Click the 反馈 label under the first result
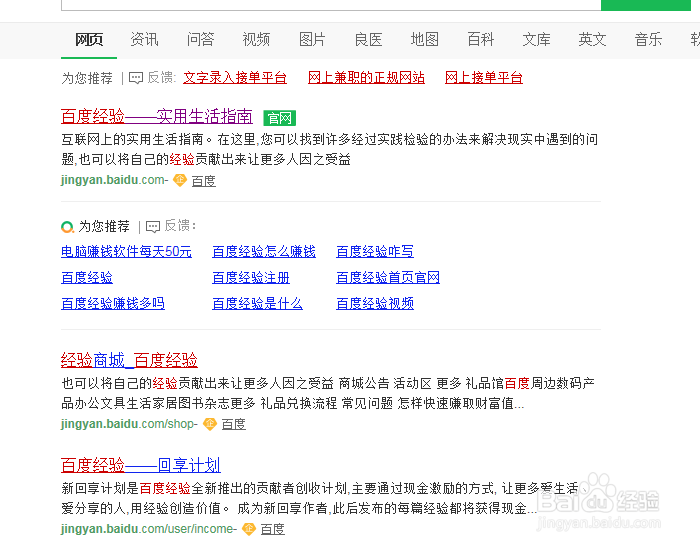Viewport: 700px width, 548px height. tap(178, 226)
